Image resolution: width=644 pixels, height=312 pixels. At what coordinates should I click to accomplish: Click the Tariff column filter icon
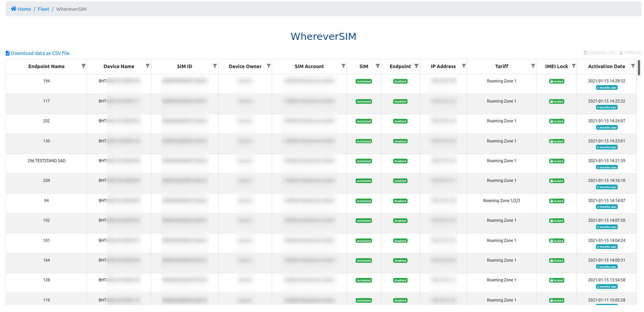point(533,66)
